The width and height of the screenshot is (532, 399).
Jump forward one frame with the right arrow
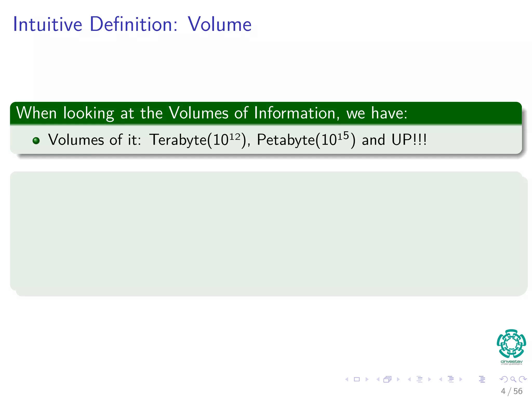click(x=398, y=380)
